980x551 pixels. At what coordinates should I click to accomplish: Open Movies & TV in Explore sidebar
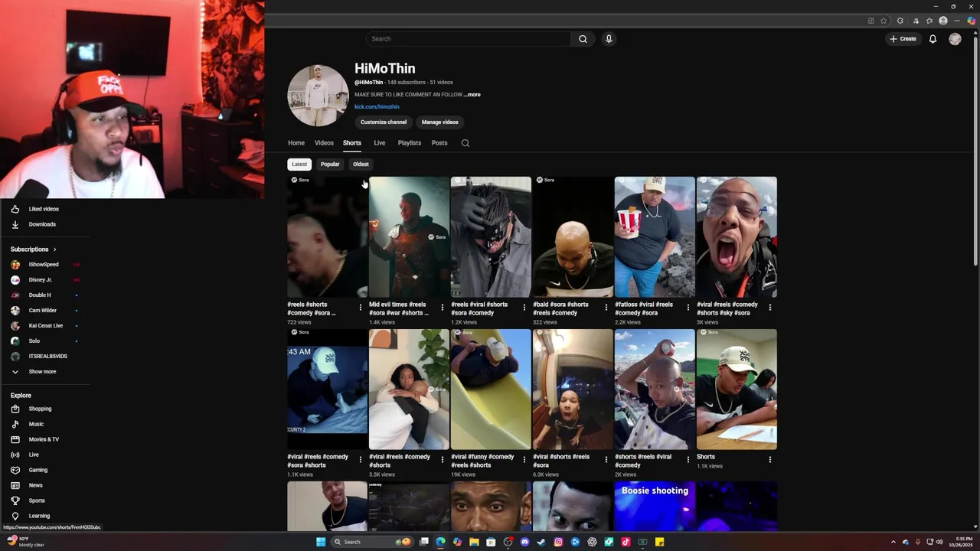point(44,439)
